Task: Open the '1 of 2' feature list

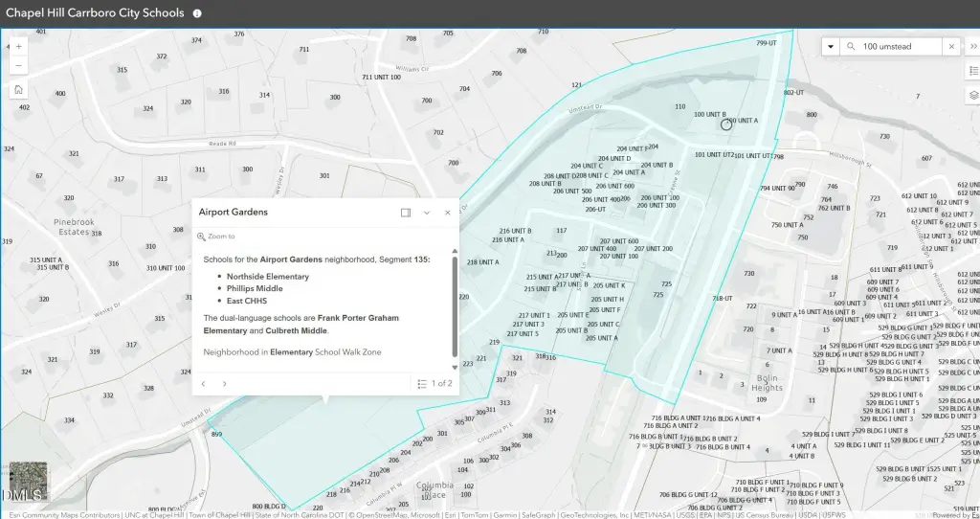Action: [435, 383]
